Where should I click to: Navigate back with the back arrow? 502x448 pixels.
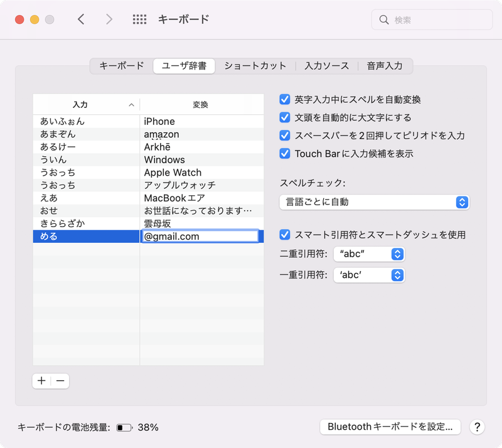(x=82, y=19)
